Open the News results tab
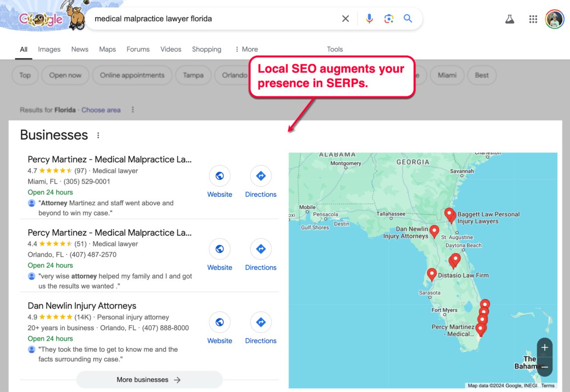 (x=80, y=49)
